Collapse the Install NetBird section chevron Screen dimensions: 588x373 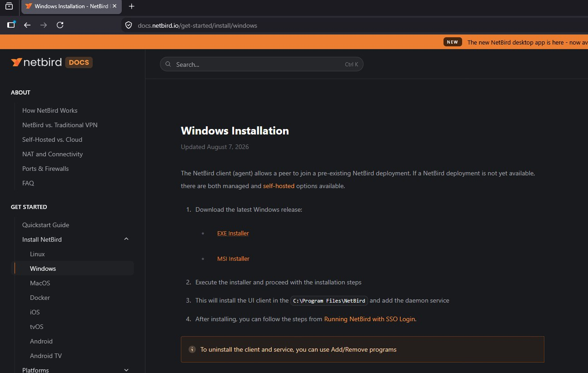126,239
